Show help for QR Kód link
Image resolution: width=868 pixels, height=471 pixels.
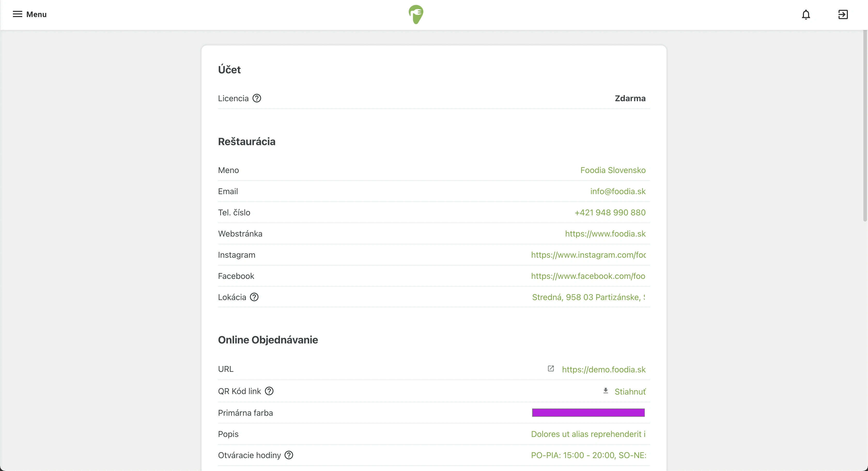269,391
